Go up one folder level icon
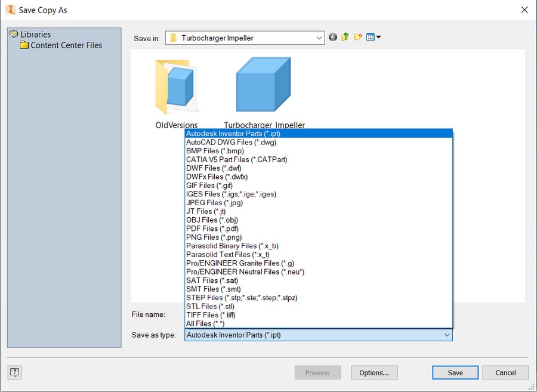The width and height of the screenshot is (537, 392). (345, 37)
